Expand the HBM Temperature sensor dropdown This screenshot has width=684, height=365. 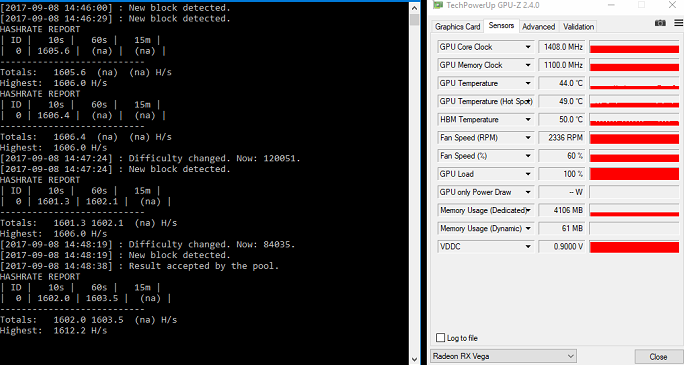point(528,119)
